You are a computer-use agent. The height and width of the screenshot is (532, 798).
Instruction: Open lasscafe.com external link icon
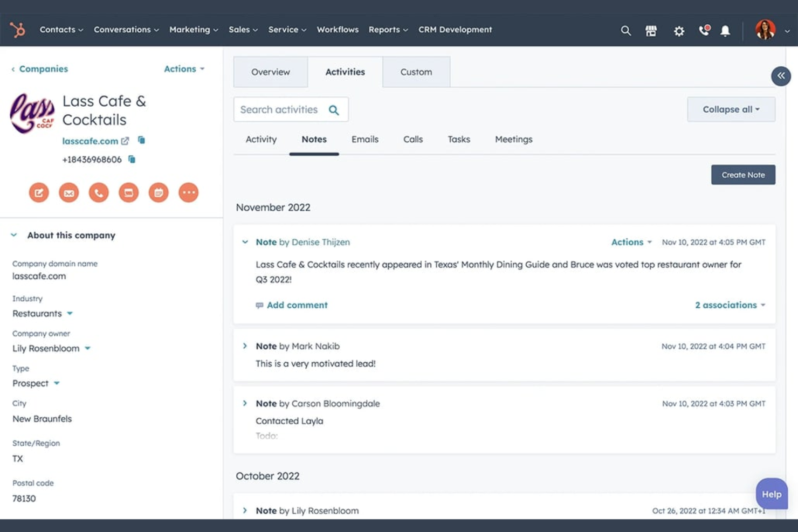(125, 141)
